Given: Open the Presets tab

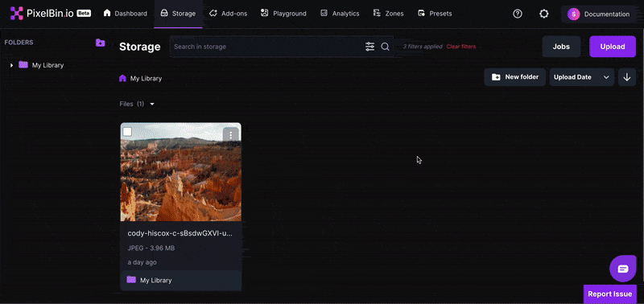Looking at the screenshot, I should (x=435, y=14).
